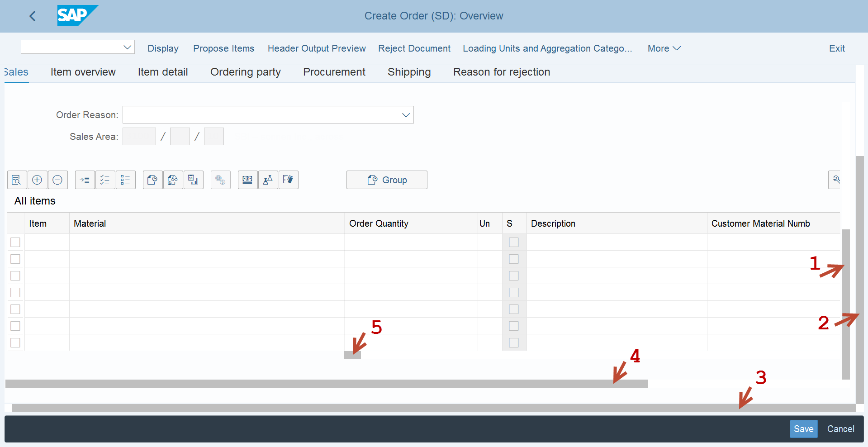Click the item details magnifier icon
868x447 pixels.
coord(17,180)
